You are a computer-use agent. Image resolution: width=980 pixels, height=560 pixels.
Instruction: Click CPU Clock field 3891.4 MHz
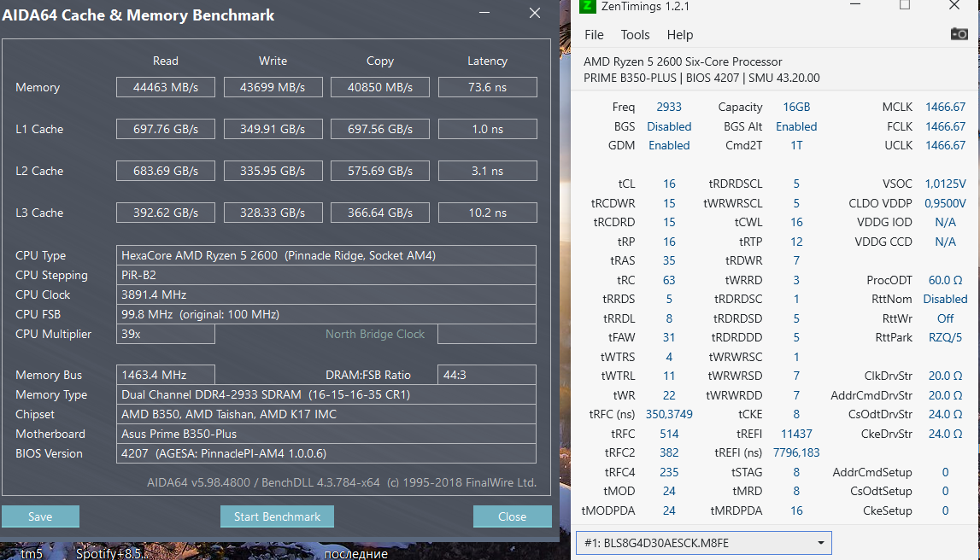tap(326, 295)
